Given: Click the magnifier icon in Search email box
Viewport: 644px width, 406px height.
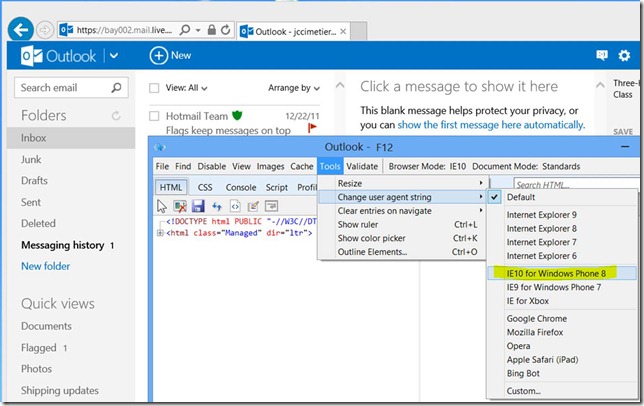Looking at the screenshot, I should coord(117,87).
